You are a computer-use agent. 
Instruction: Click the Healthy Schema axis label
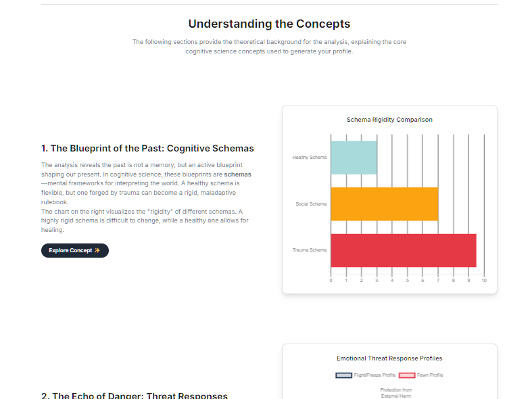coord(310,158)
